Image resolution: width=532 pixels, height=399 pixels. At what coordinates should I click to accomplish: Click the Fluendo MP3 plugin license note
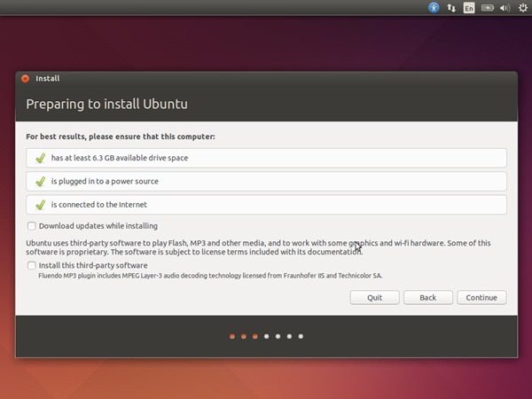210,276
